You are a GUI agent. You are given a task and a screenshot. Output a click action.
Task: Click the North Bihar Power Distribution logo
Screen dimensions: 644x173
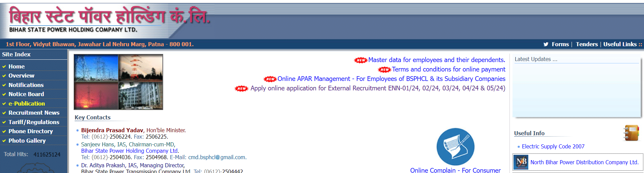521,162
